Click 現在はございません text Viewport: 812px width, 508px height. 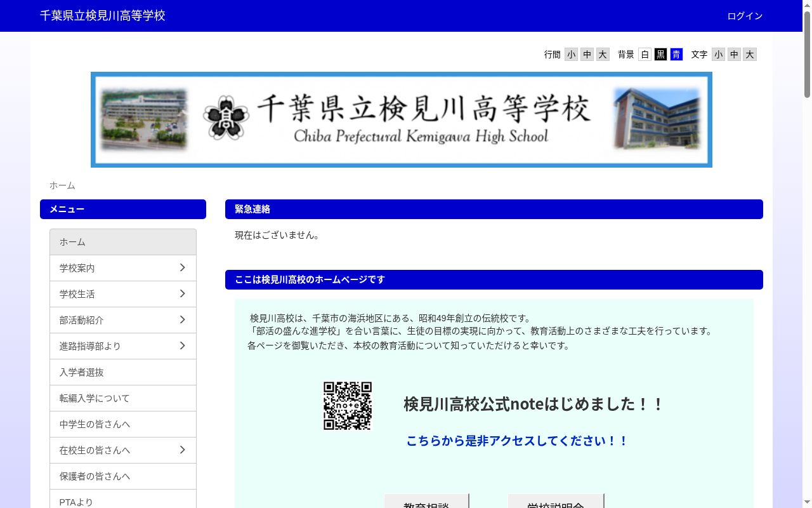(278, 235)
